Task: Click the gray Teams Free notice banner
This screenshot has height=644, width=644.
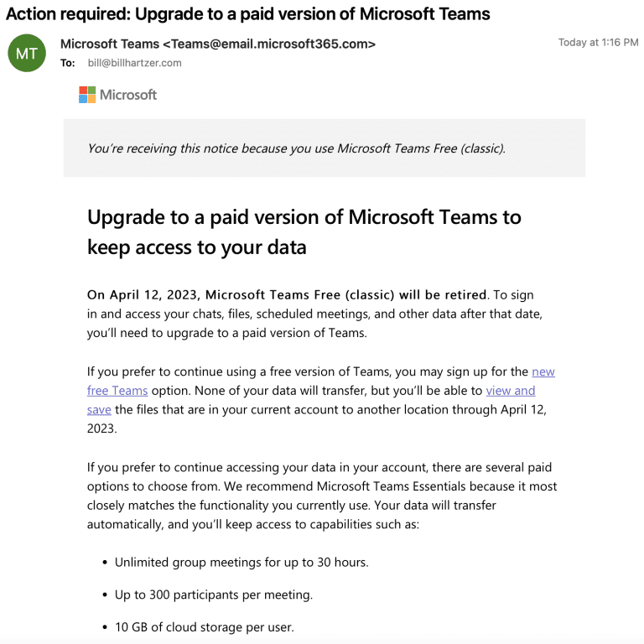Action: click(325, 148)
